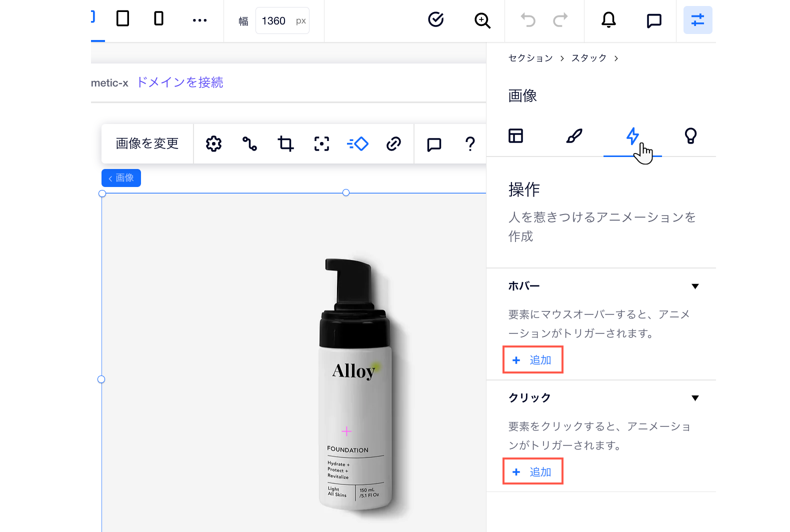Click the focal point icon
This screenshot has height=532, width=790.
[321, 144]
